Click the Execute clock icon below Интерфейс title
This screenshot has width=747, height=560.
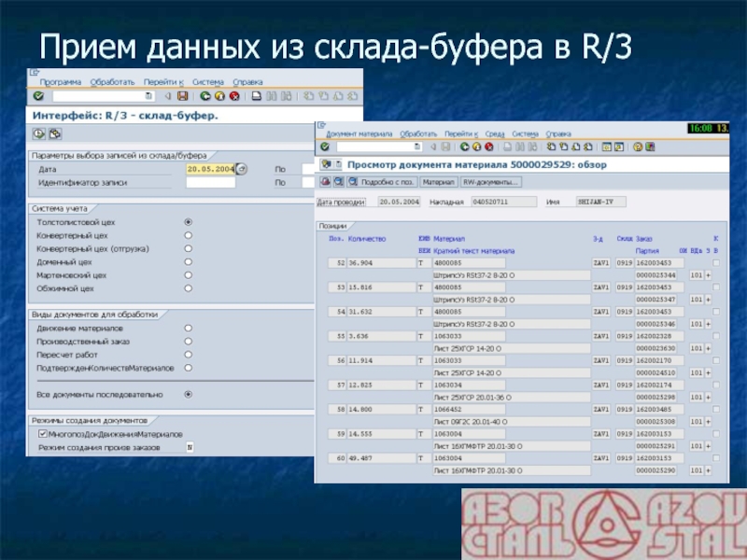pyautogui.click(x=38, y=133)
